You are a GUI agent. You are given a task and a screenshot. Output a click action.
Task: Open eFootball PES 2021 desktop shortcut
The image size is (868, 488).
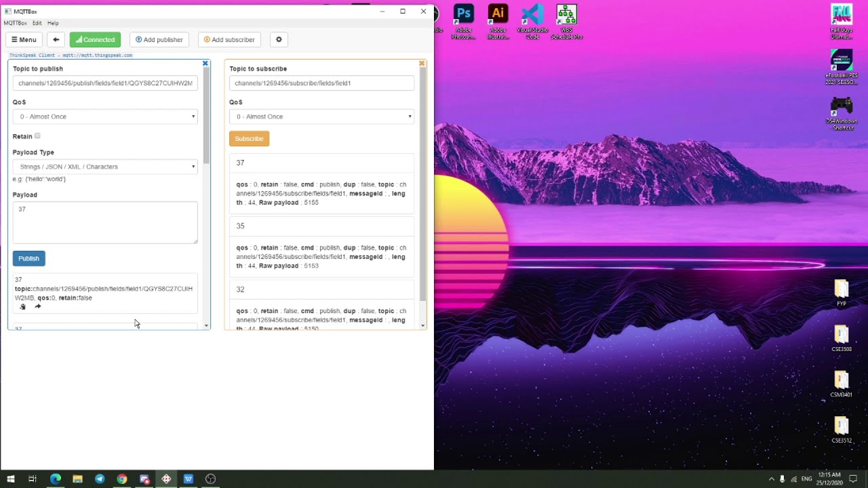[x=842, y=68]
